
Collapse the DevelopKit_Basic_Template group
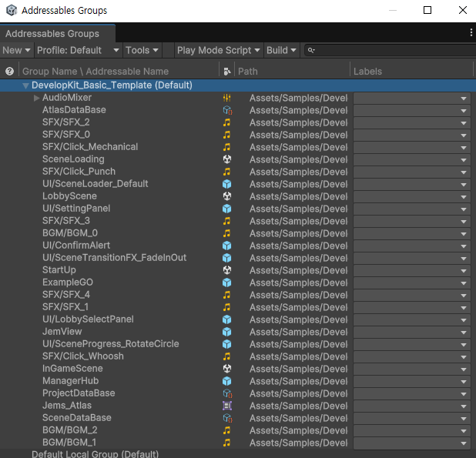26,85
